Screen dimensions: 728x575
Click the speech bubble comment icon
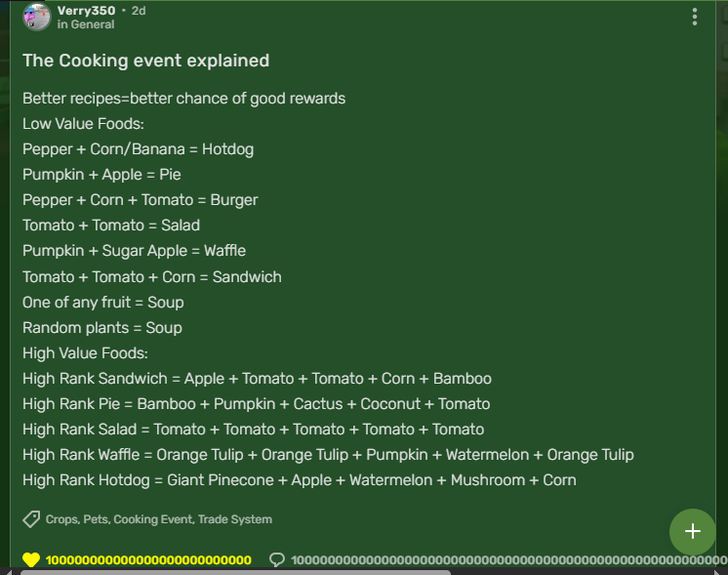[x=277, y=559]
